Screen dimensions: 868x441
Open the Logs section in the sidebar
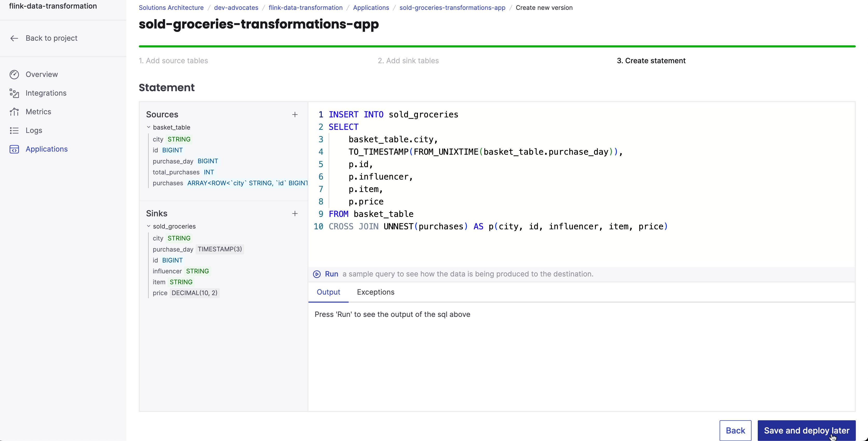34,130
